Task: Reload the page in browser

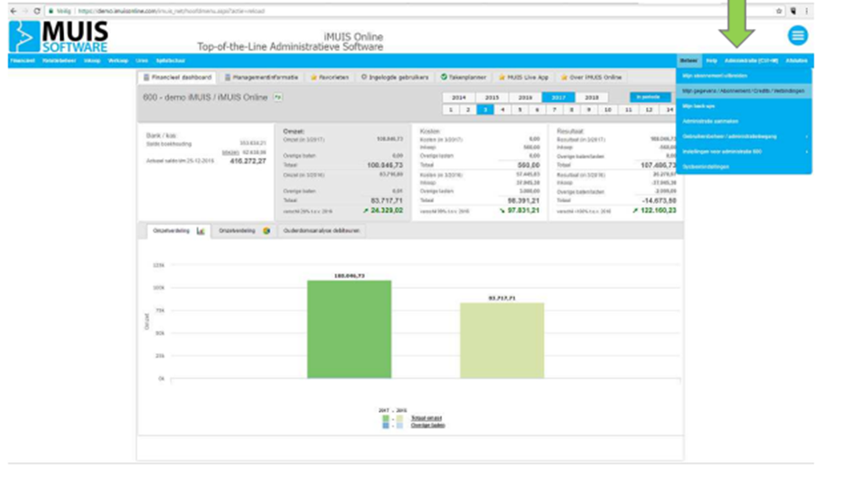Action: 37,11
